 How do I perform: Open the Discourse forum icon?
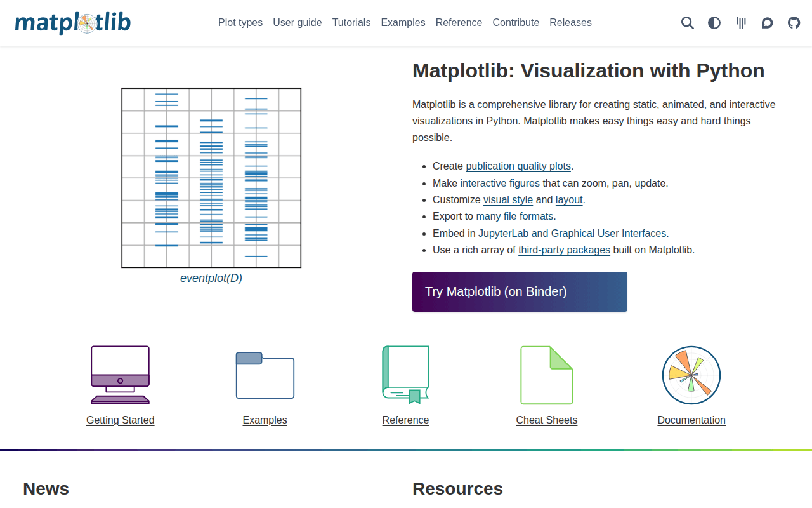point(768,23)
